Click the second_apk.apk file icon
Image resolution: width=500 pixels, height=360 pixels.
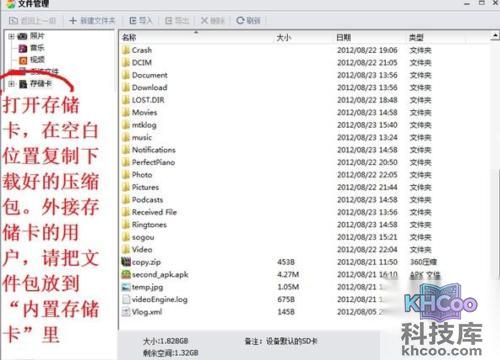tap(126, 274)
